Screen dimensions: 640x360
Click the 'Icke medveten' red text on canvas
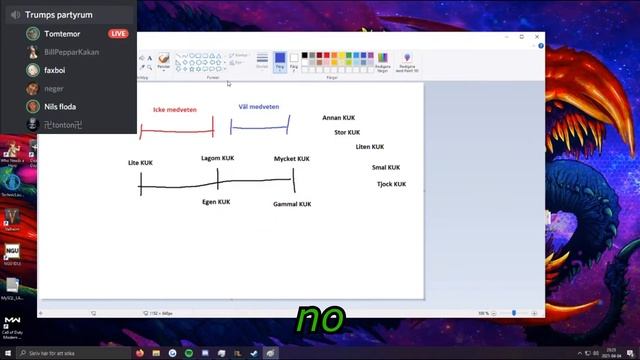pos(175,109)
